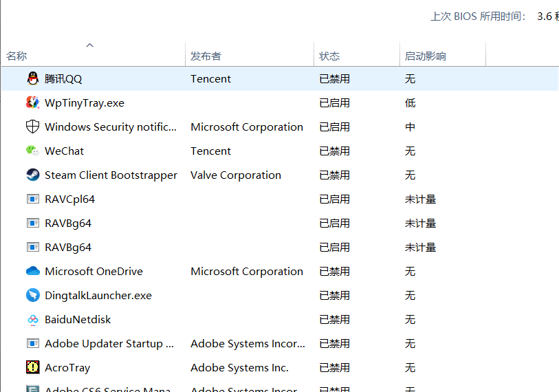Click the 已启用 status of WpTinyTray.exe
The width and height of the screenshot is (559, 392).
pyautogui.click(x=334, y=103)
